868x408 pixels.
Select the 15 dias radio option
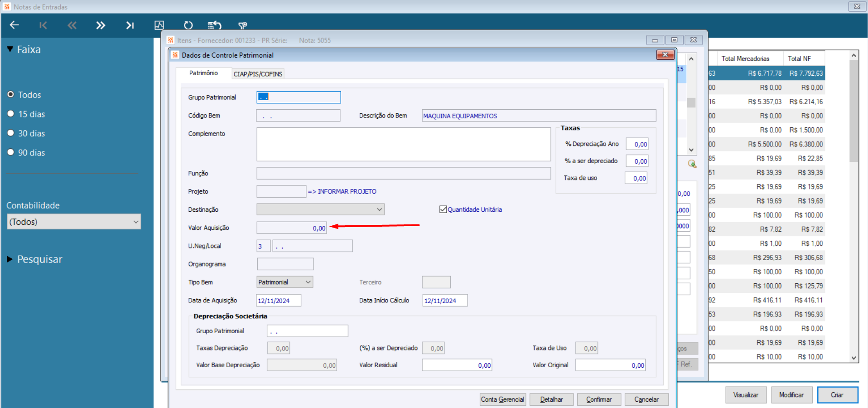pos(11,114)
